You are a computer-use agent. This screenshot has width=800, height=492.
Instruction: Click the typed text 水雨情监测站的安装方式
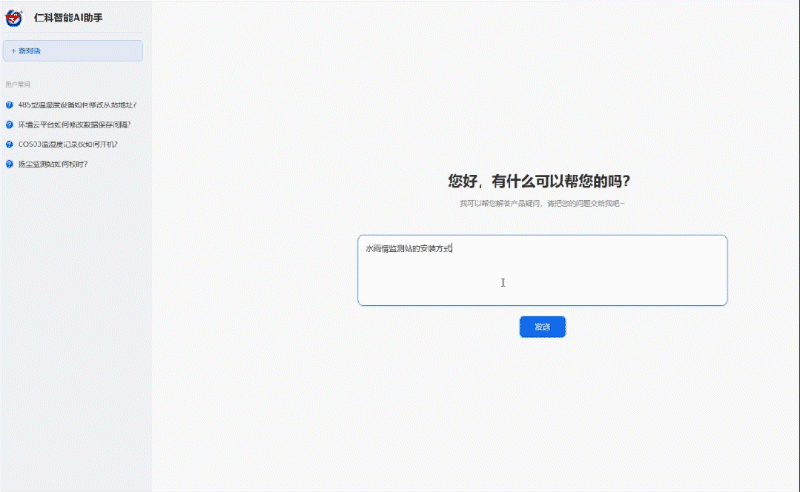pos(408,248)
